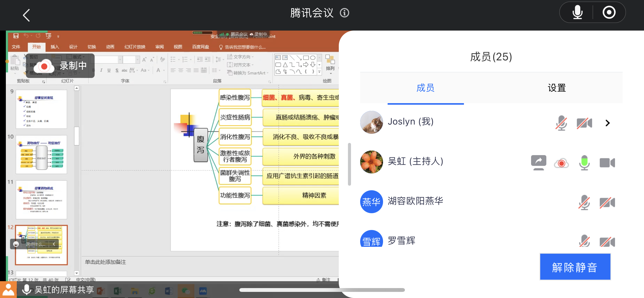Toggle 吴虹's green microphone

pyautogui.click(x=584, y=163)
